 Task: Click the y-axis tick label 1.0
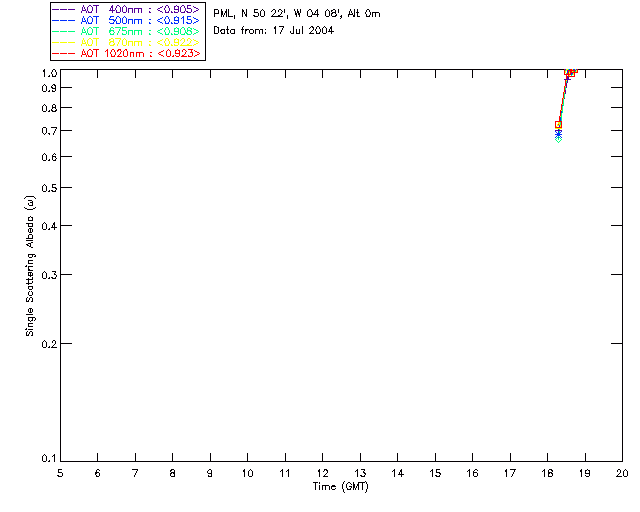coord(49,73)
